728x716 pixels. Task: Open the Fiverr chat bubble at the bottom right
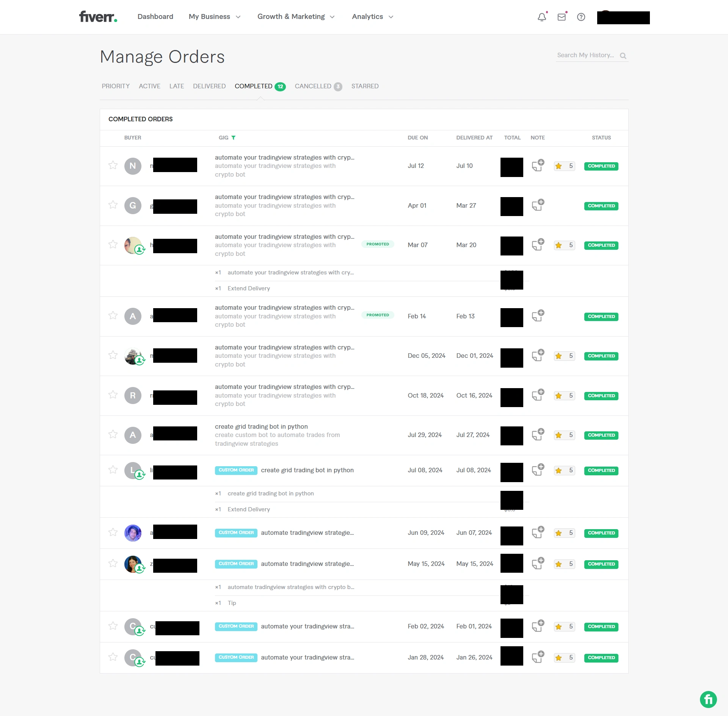coord(708,699)
